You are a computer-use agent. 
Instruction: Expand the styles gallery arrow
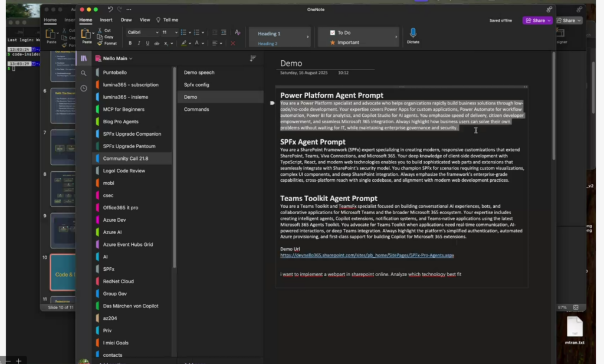(x=308, y=37)
